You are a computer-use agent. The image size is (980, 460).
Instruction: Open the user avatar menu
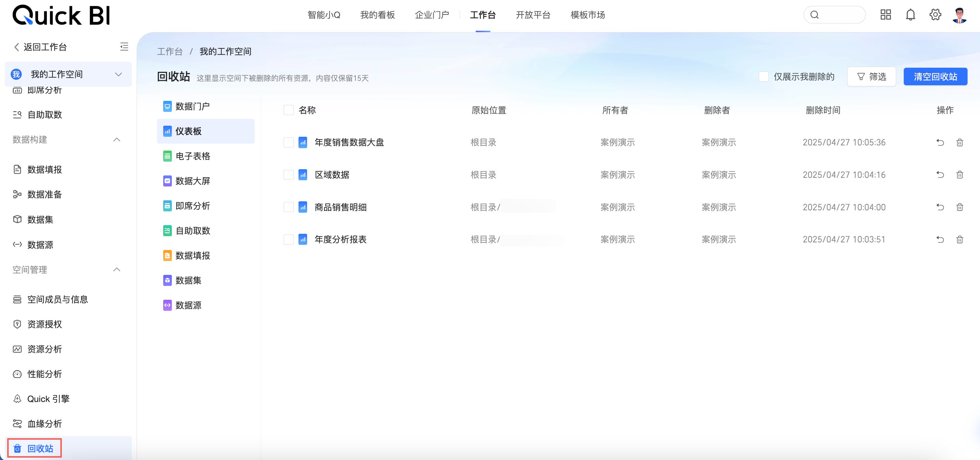point(959,15)
